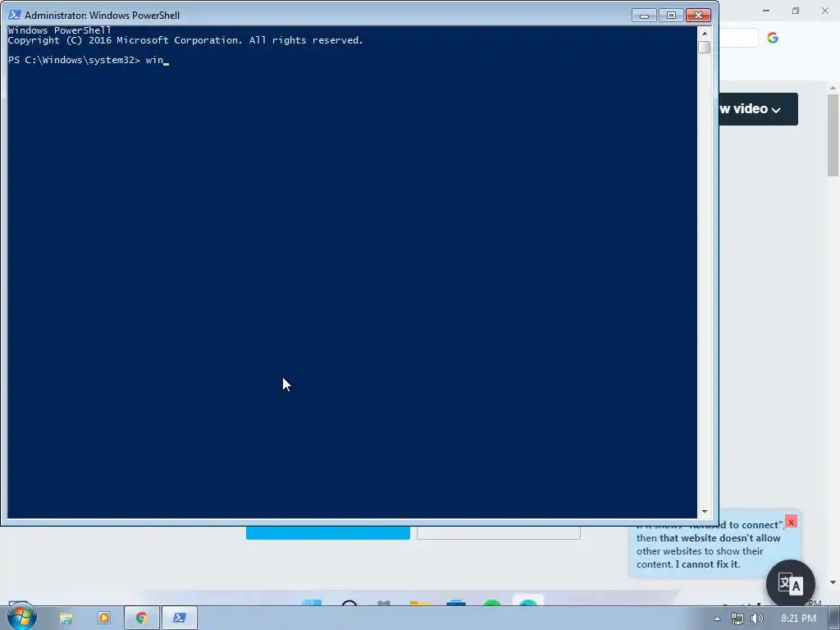Image resolution: width=840 pixels, height=630 pixels.
Task: Select the PowerShell taskbar button
Action: (180, 619)
